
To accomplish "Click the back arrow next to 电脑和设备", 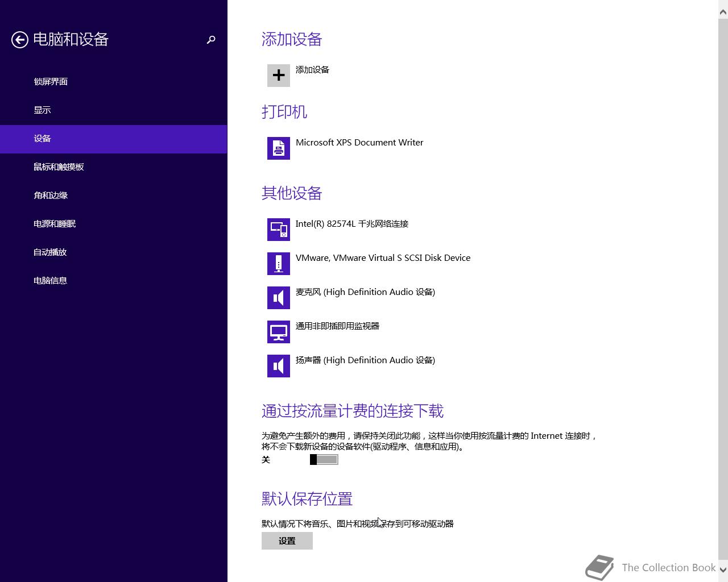I will 20,39.
